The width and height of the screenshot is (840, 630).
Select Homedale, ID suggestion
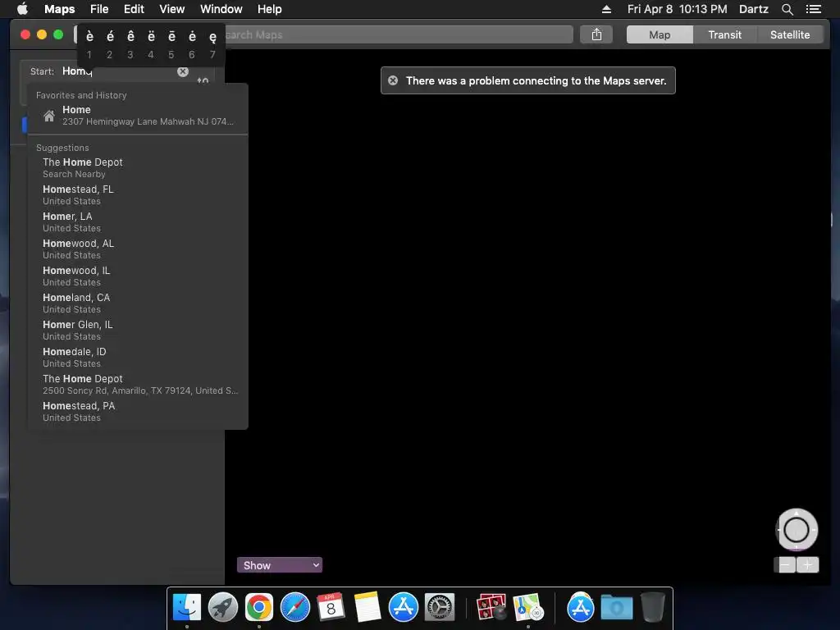pyautogui.click(x=138, y=358)
